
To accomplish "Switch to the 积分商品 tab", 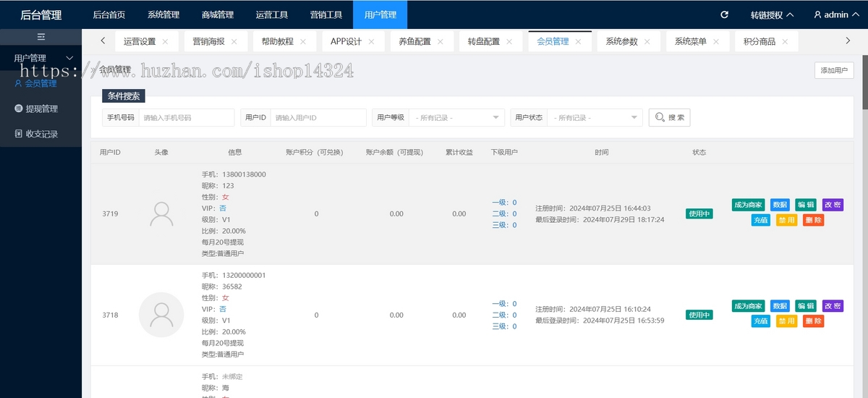I will click(759, 42).
